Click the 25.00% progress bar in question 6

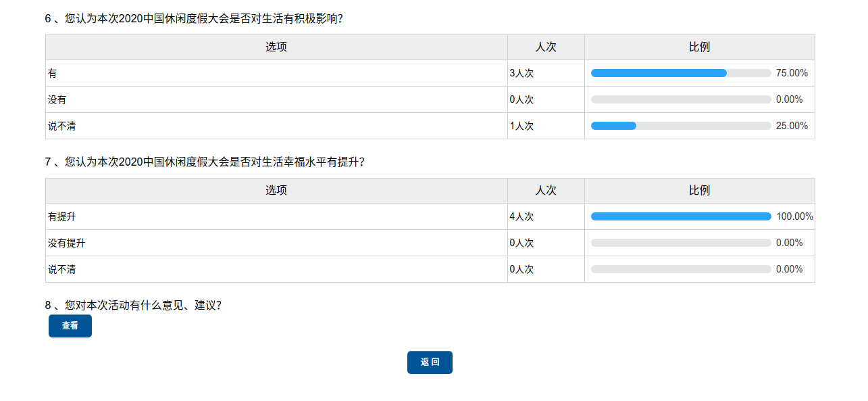(x=680, y=126)
